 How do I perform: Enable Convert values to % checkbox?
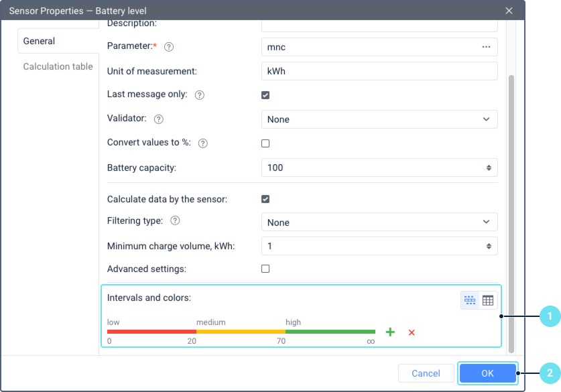(265, 143)
